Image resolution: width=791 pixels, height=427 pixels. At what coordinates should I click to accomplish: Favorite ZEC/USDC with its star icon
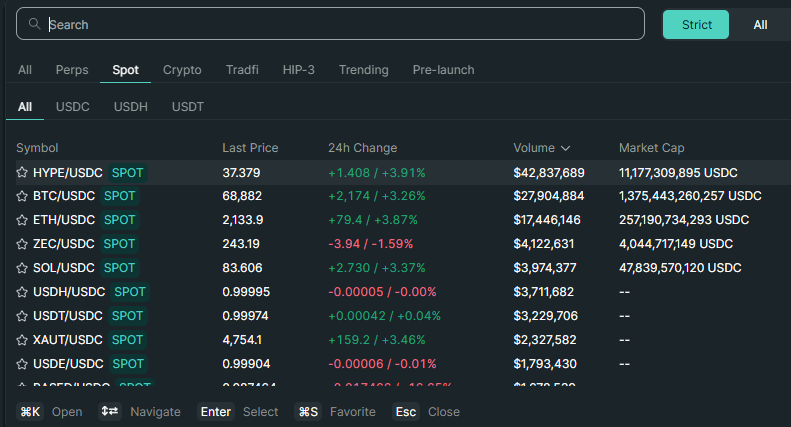tap(22, 244)
